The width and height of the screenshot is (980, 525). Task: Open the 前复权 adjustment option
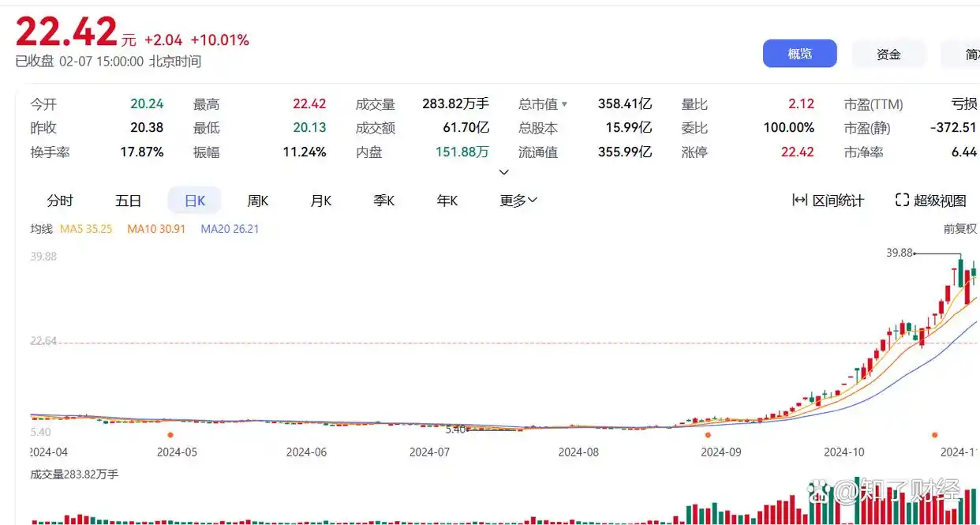pyautogui.click(x=960, y=229)
